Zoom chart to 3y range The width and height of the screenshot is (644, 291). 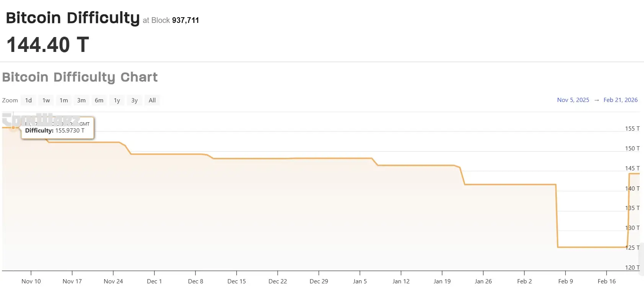point(135,100)
